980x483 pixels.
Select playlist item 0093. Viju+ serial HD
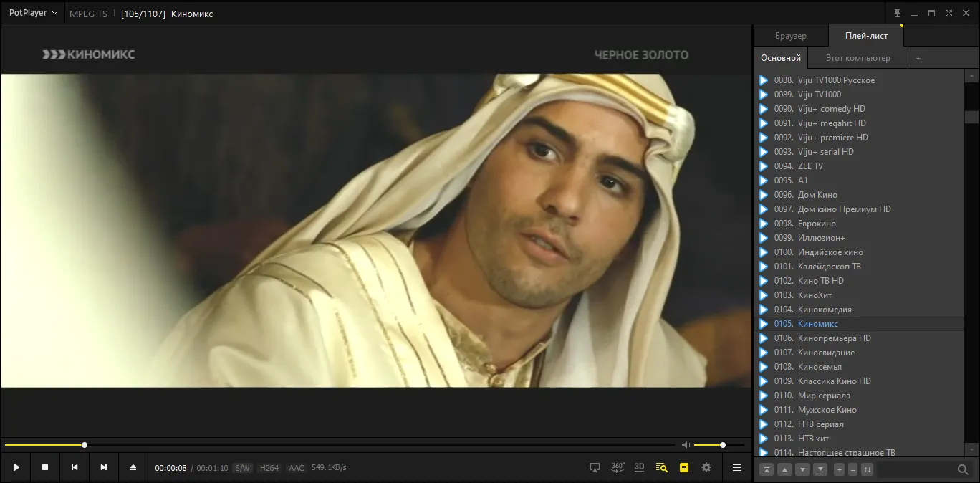(x=859, y=152)
